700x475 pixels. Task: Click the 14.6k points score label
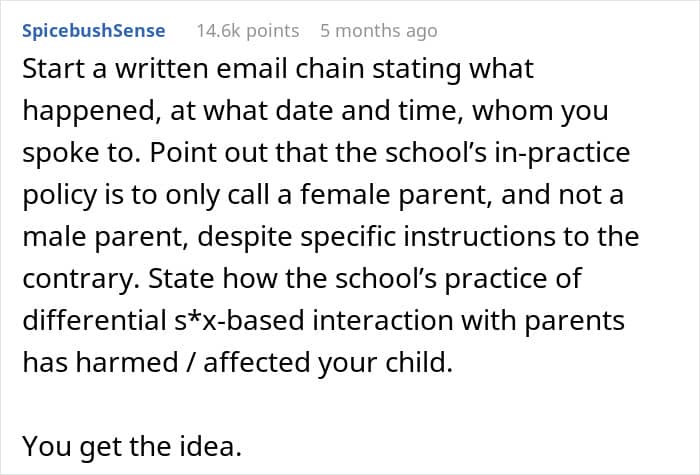pyautogui.click(x=248, y=31)
